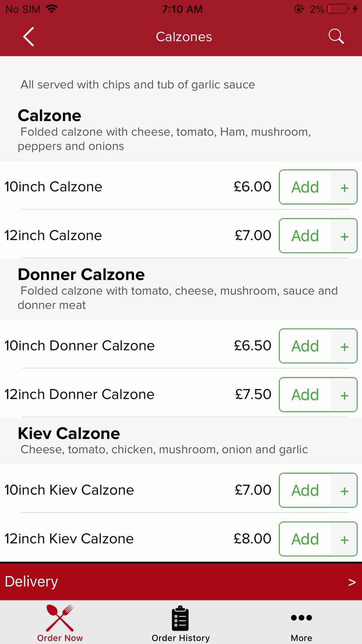Open Order Now fork and spoon tab

(60, 623)
